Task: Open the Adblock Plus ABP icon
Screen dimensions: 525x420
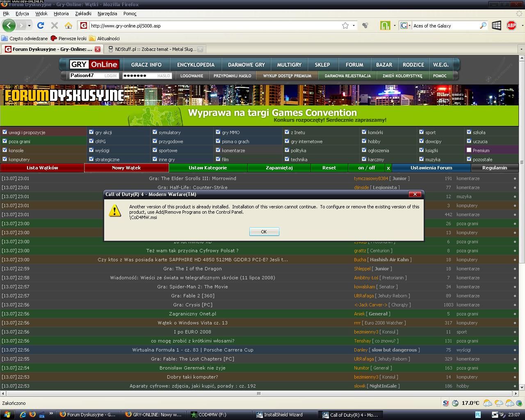Action: (511, 25)
